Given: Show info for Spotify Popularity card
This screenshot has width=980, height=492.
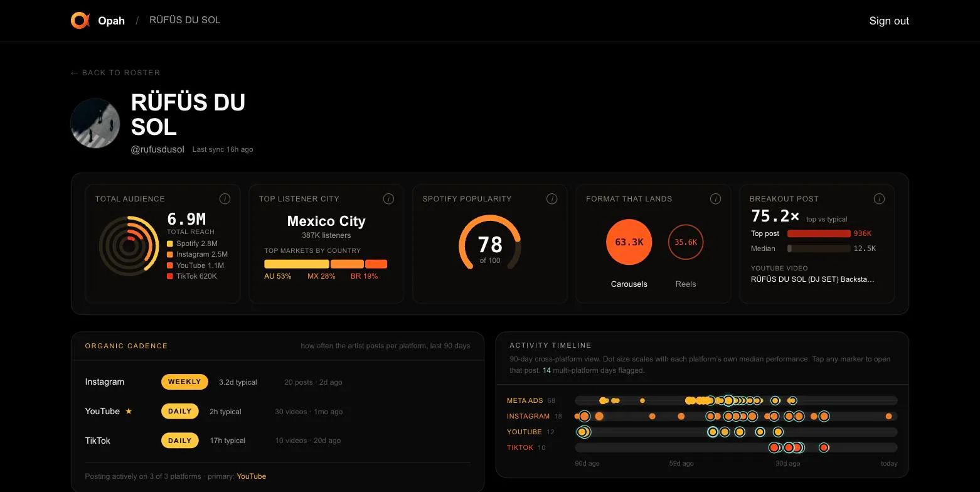Looking at the screenshot, I should 552,199.
